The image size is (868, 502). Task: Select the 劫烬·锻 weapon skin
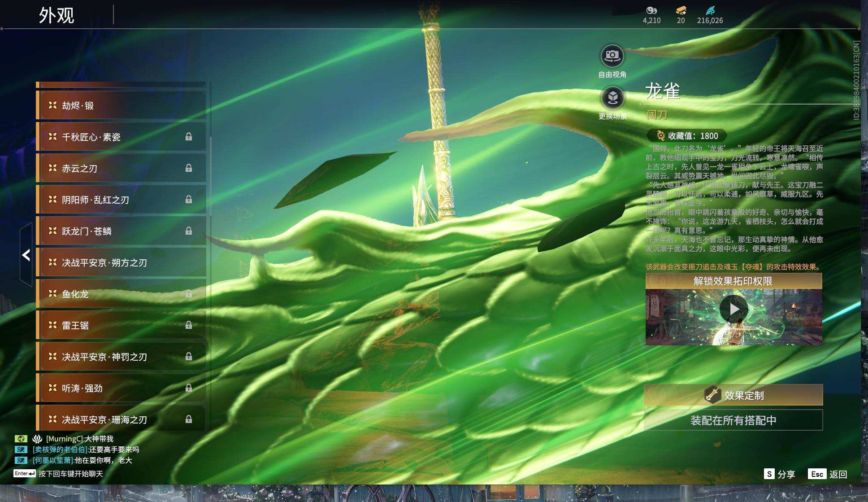point(121,105)
